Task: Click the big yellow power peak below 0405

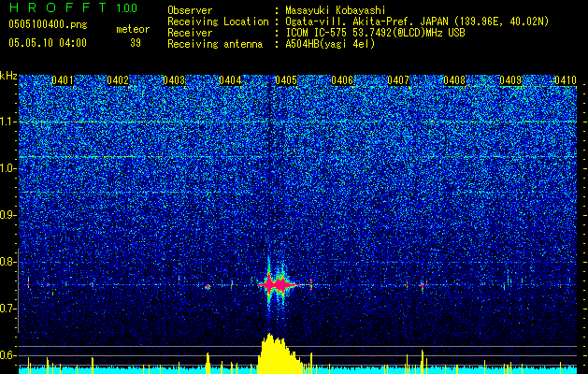Action: coord(280,353)
